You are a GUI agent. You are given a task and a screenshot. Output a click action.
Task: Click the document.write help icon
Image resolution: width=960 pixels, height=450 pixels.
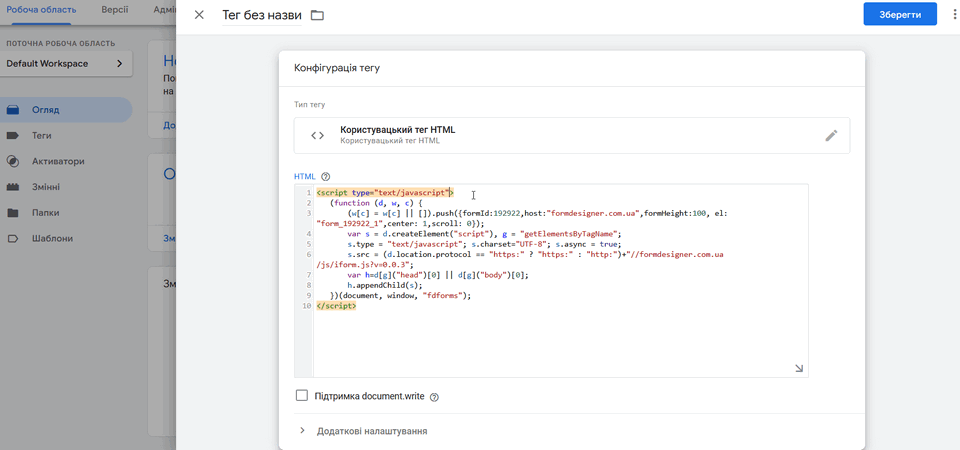click(434, 397)
